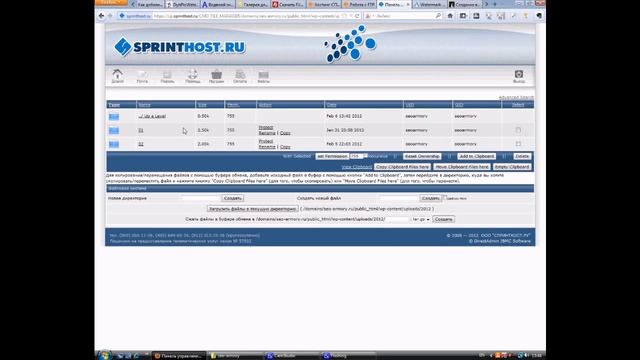
Task: Open the Advanced search link
Action: 516,98
